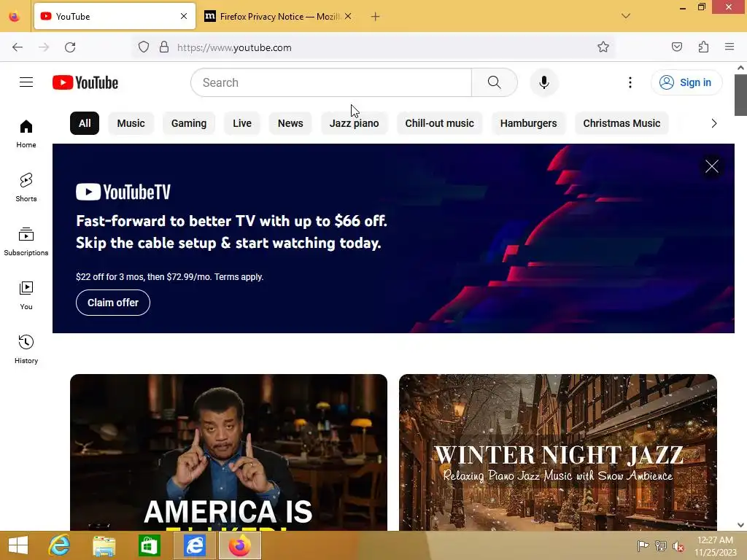Click the Firefox forward arrow
The width and height of the screenshot is (747, 560).
44,47
